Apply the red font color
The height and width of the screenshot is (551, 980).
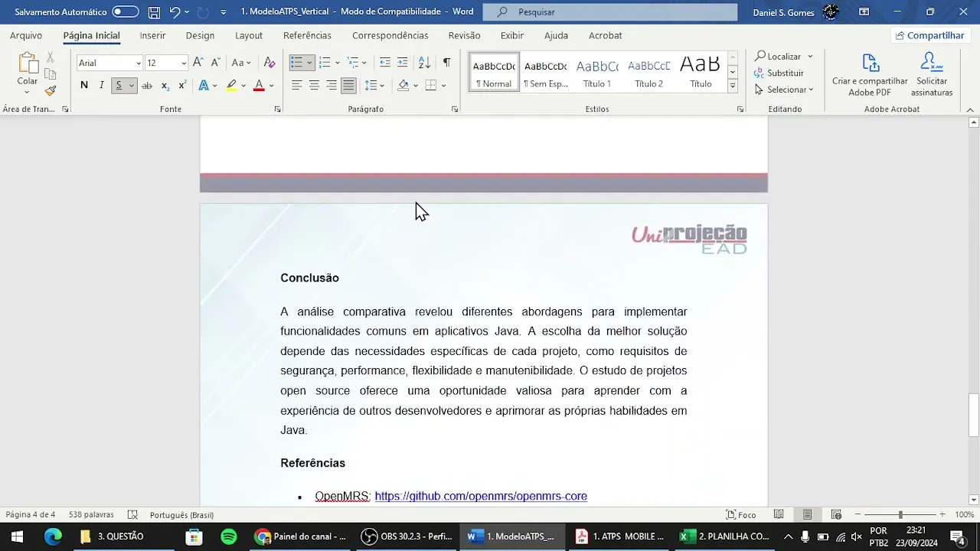[259, 86]
